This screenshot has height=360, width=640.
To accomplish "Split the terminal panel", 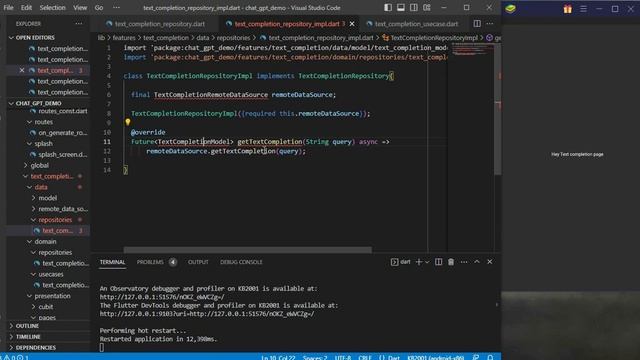I will coord(438,262).
